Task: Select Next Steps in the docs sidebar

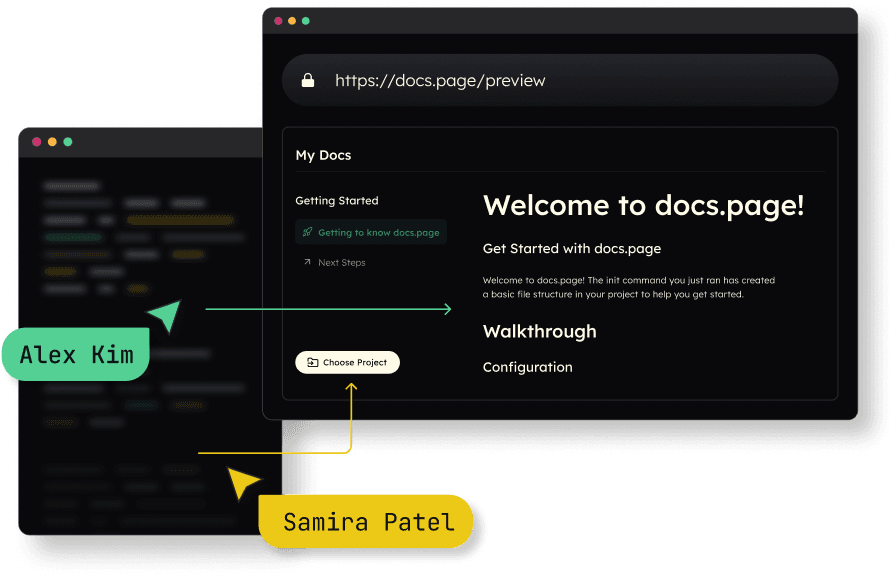Action: (x=341, y=263)
